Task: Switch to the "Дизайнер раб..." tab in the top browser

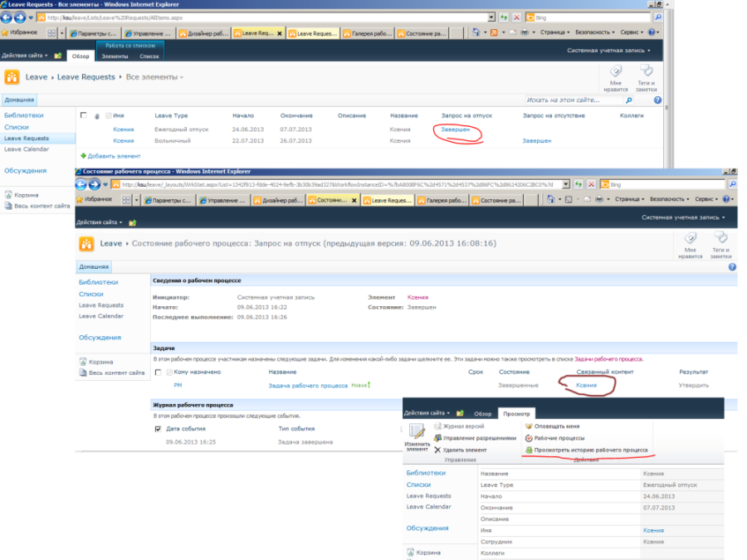Action: (x=204, y=33)
